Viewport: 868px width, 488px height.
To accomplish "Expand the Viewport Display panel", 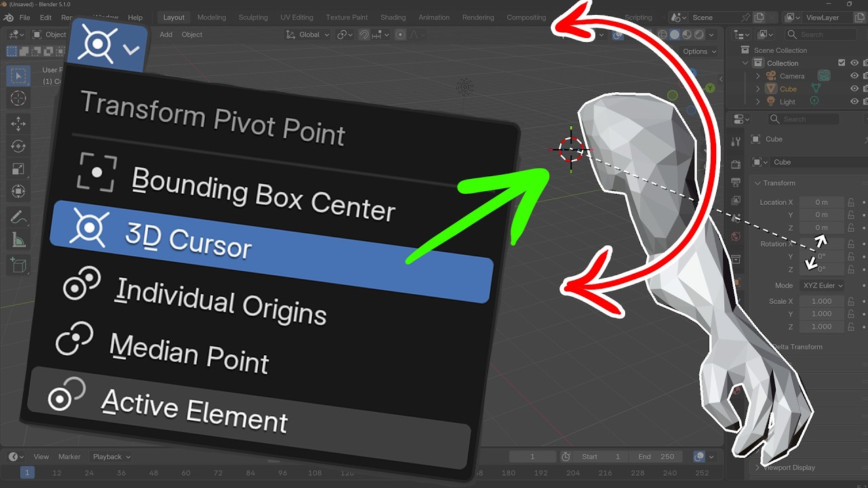I will click(758, 468).
